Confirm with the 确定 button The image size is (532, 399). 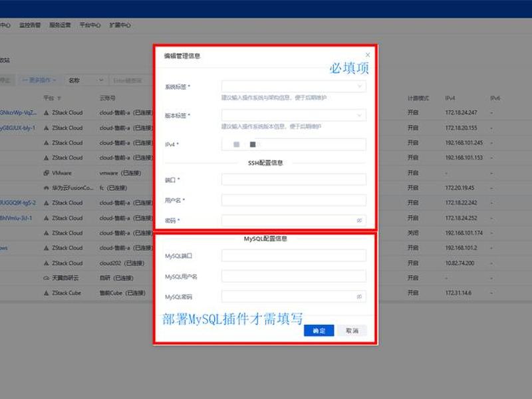point(319,331)
